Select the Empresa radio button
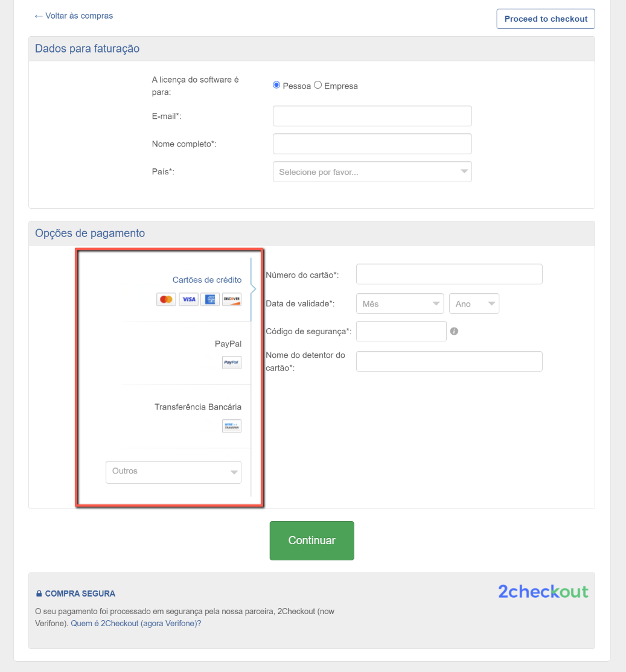 [x=318, y=84]
